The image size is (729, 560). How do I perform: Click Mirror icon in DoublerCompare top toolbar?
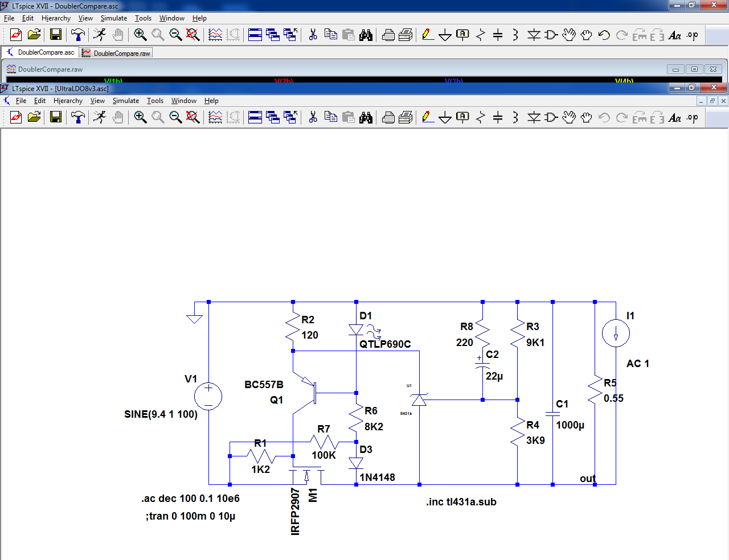point(657,35)
